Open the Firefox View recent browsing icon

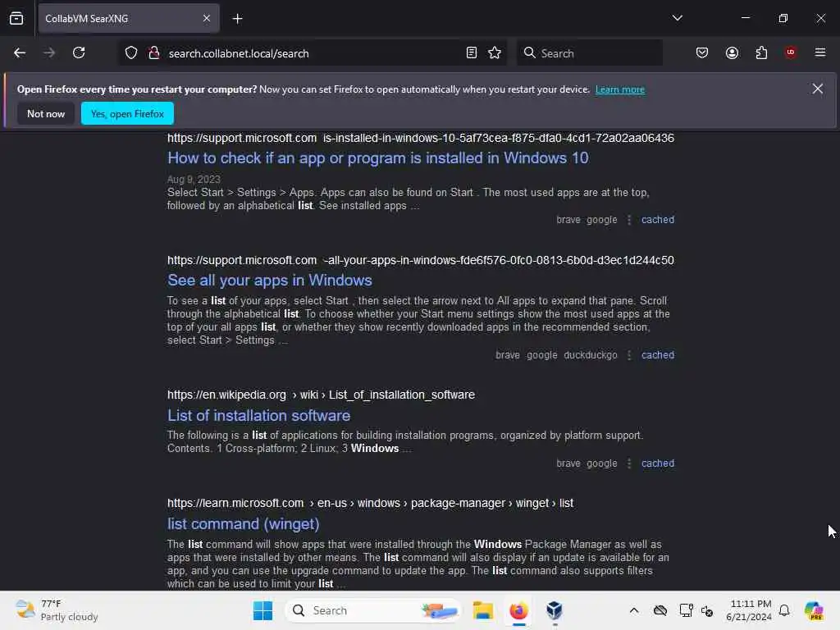(x=16, y=19)
